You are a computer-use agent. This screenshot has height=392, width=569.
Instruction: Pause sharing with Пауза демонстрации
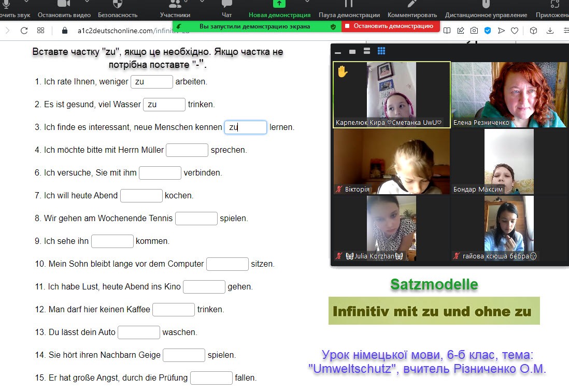349,9
